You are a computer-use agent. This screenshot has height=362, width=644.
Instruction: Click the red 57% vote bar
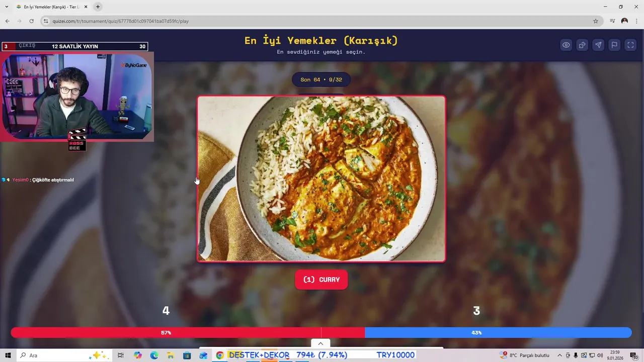[188, 332]
